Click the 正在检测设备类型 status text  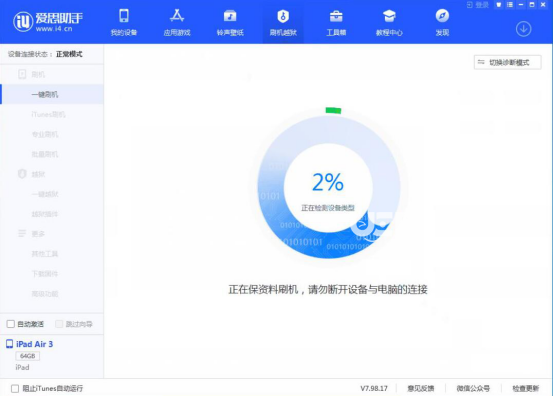pos(328,208)
